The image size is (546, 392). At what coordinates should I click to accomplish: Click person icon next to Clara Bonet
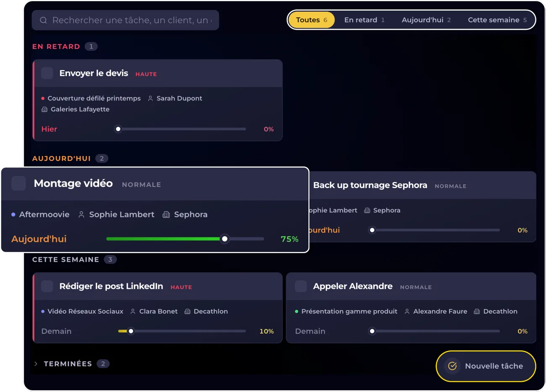133,311
